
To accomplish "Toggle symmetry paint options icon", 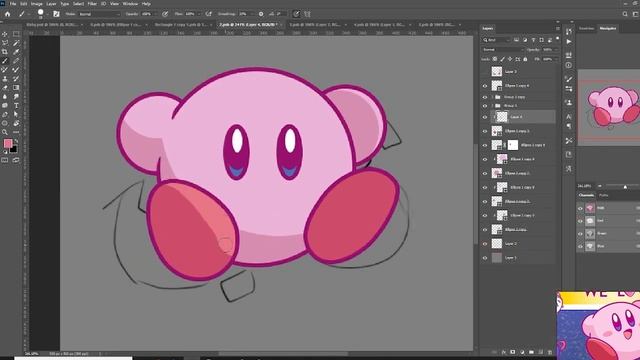I will click(307, 14).
